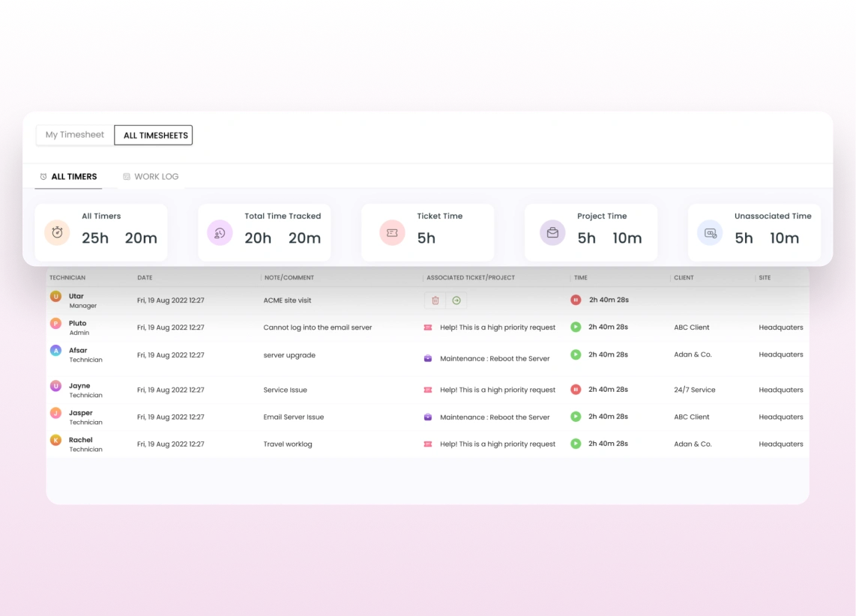Click the Unassociated Time card icon
This screenshot has height=616, width=856.
[710, 232]
